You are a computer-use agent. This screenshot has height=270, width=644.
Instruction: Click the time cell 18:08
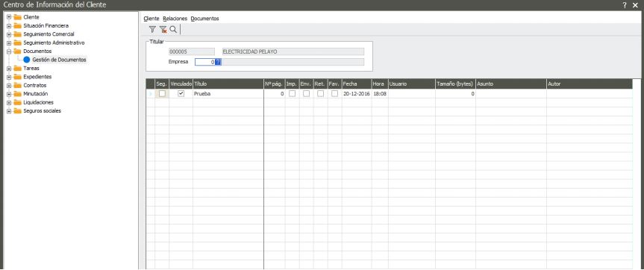tap(380, 93)
